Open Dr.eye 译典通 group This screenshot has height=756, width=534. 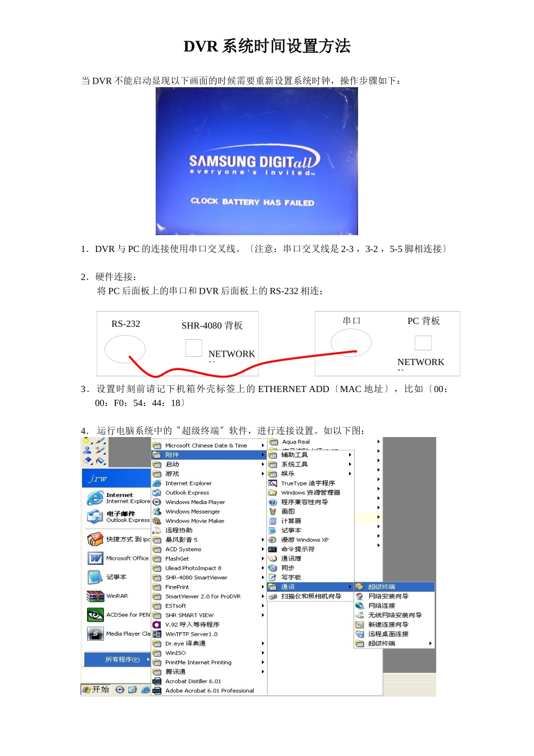coord(209,643)
